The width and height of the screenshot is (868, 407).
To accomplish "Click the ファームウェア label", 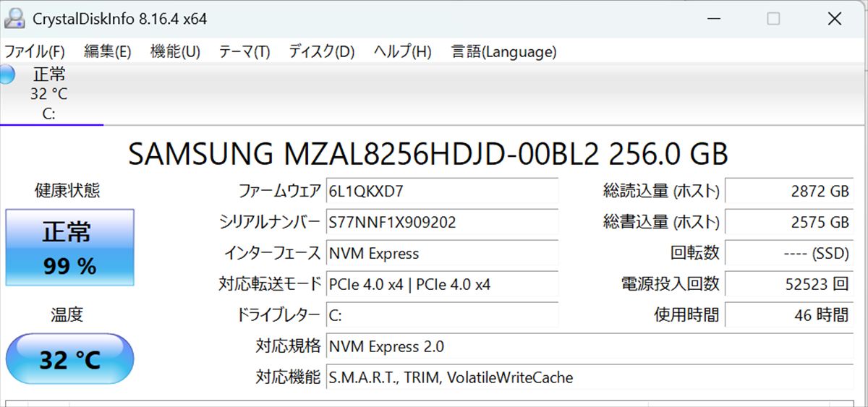I will pyautogui.click(x=279, y=192).
